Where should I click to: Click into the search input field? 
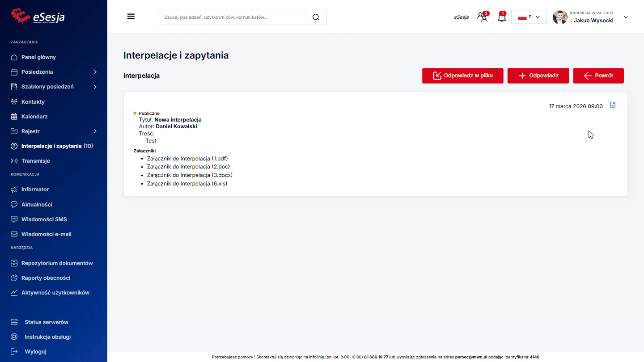tap(233, 17)
